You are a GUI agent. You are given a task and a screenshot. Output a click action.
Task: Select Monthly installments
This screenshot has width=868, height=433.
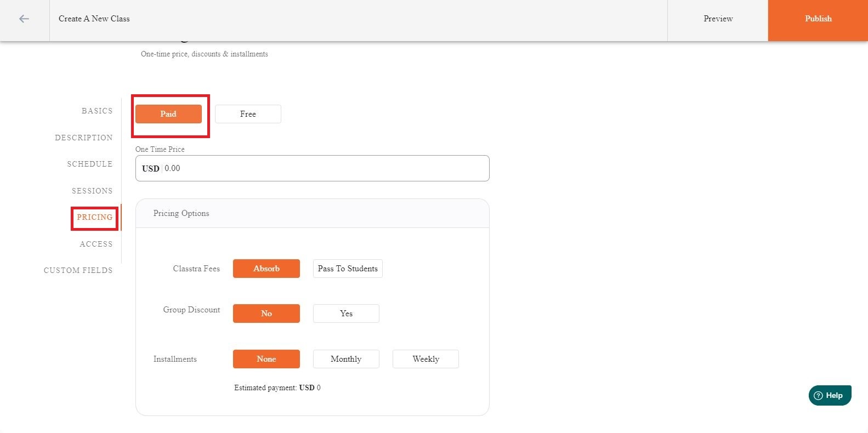click(346, 359)
